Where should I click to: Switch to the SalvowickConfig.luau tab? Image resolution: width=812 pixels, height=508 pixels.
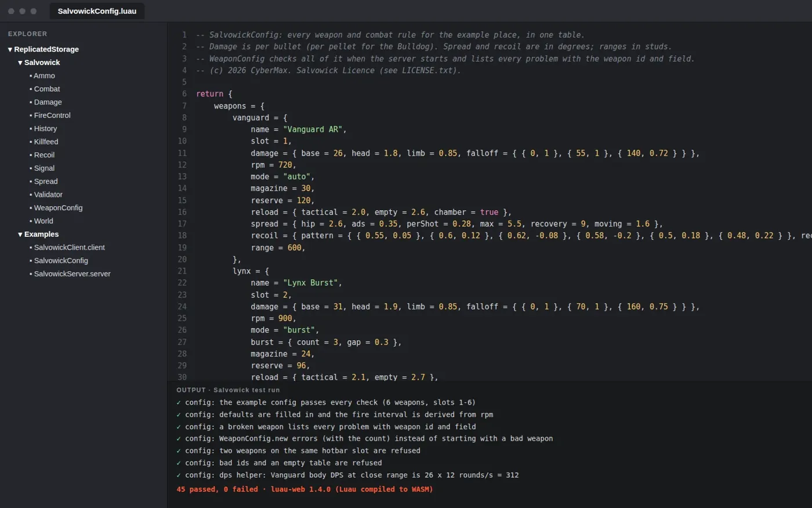(97, 11)
